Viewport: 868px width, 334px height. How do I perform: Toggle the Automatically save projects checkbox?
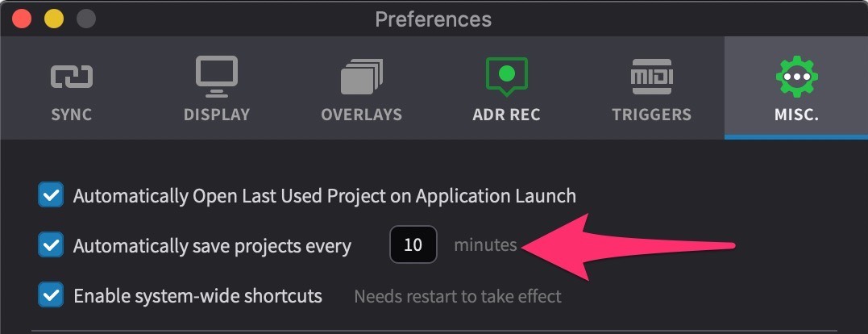pos(51,244)
